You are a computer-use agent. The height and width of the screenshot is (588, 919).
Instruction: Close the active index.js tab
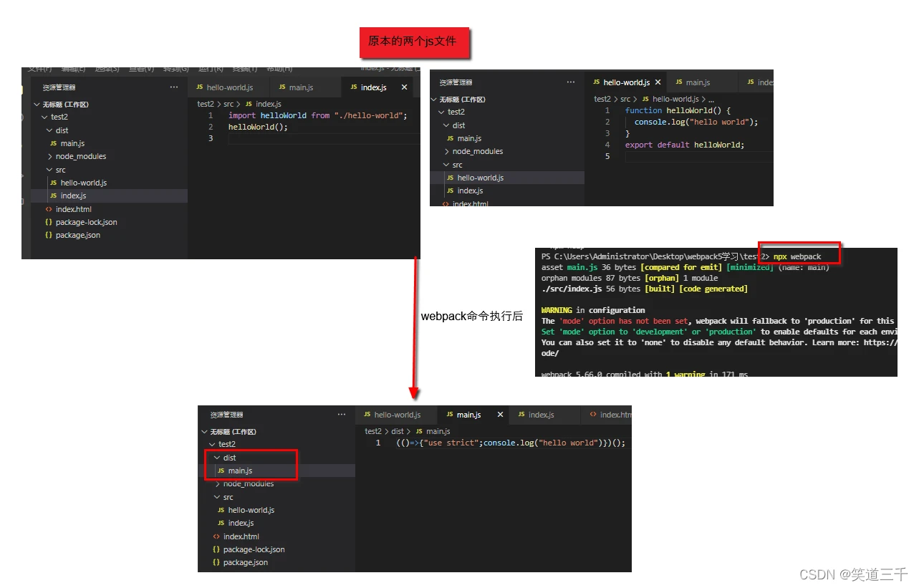point(404,87)
